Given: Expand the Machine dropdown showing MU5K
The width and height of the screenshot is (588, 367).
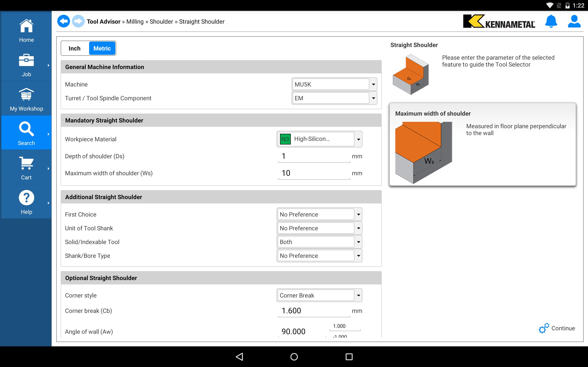Looking at the screenshot, I should click(x=334, y=84).
